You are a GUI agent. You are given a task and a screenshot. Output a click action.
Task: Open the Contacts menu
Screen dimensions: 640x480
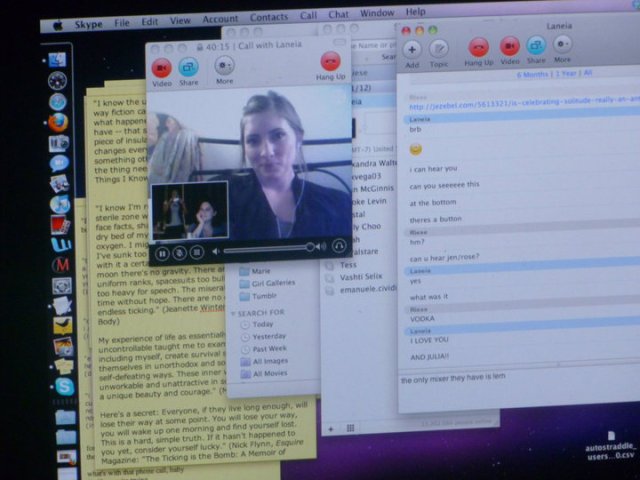269,17
